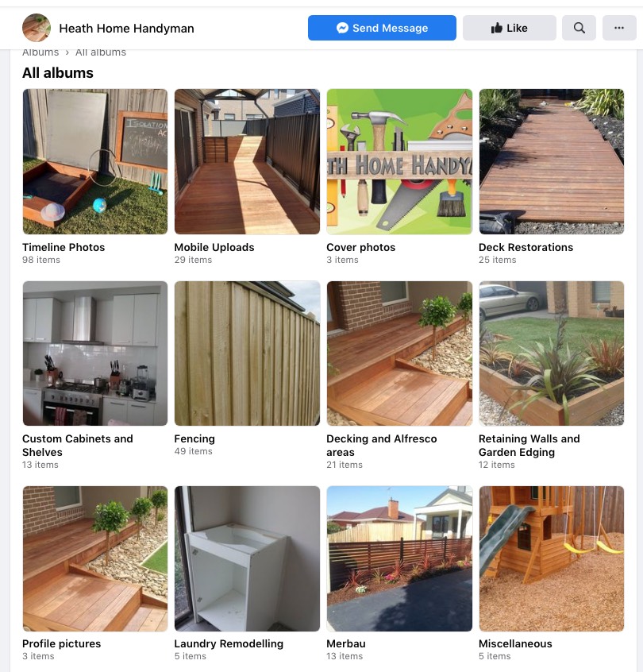Like the page with the thumbs-up button
The width and height of the screenshot is (643, 672).
[x=510, y=28]
